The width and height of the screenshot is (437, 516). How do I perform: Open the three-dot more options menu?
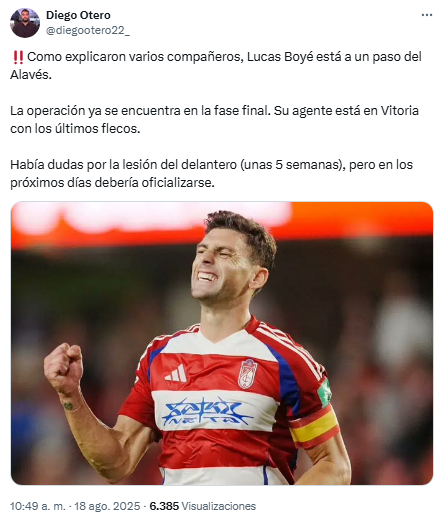coord(426,16)
